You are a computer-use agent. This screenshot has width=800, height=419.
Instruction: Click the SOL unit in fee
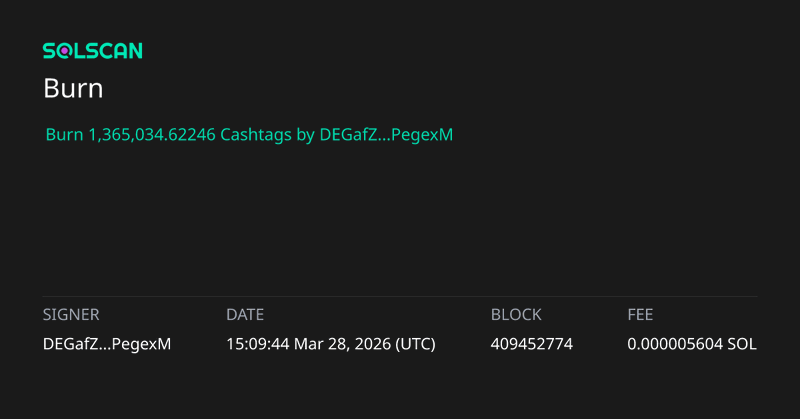[742, 344]
